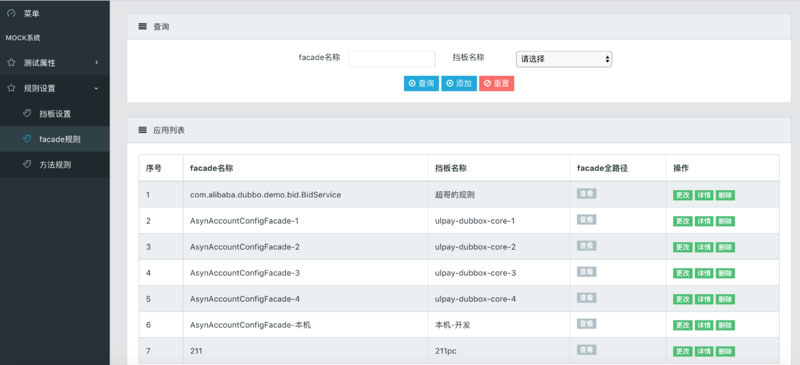Viewport: 800px width, 365px height.
Task: Open the 挡板名称 请选择 dropdown
Action: [x=564, y=59]
